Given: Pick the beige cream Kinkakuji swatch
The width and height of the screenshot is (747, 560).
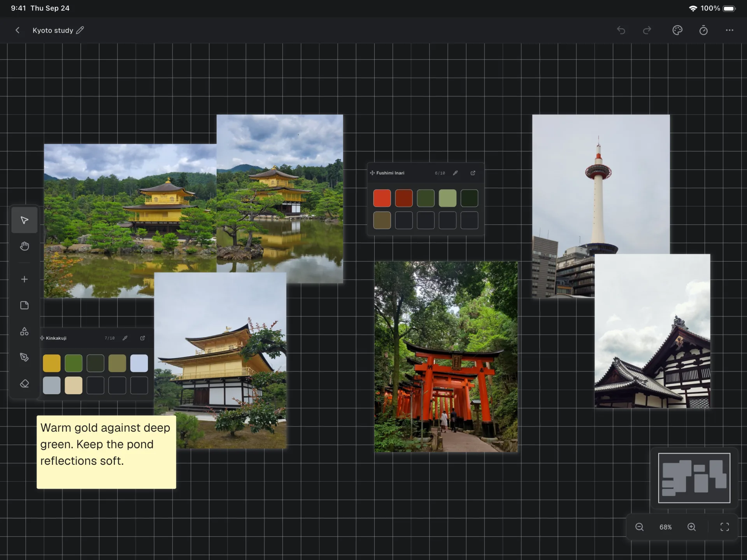Looking at the screenshot, I should click(74, 385).
